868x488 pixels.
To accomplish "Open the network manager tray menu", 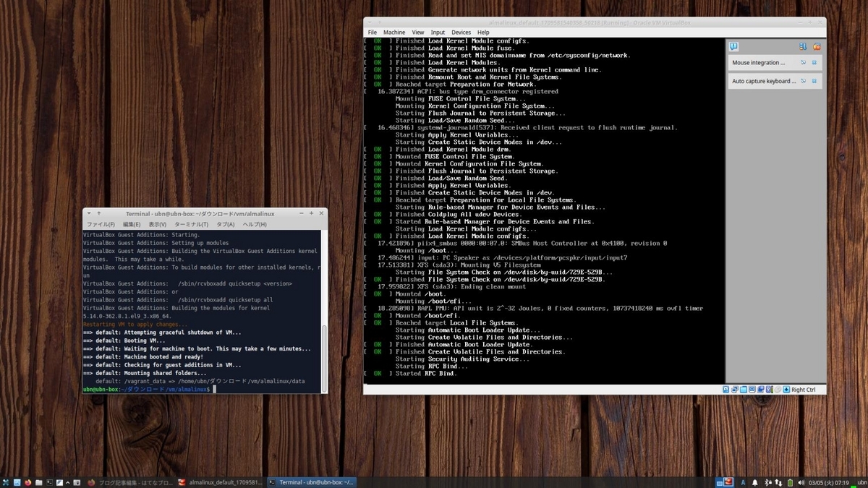I will pos(778,482).
